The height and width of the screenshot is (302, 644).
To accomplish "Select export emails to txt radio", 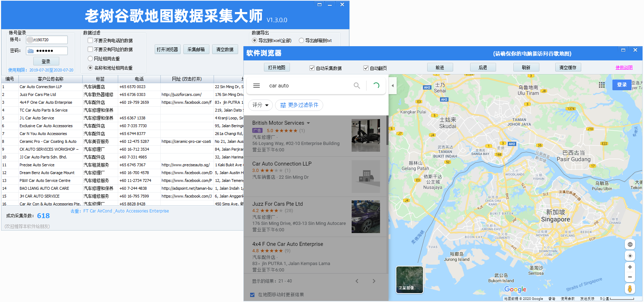I will click(301, 41).
